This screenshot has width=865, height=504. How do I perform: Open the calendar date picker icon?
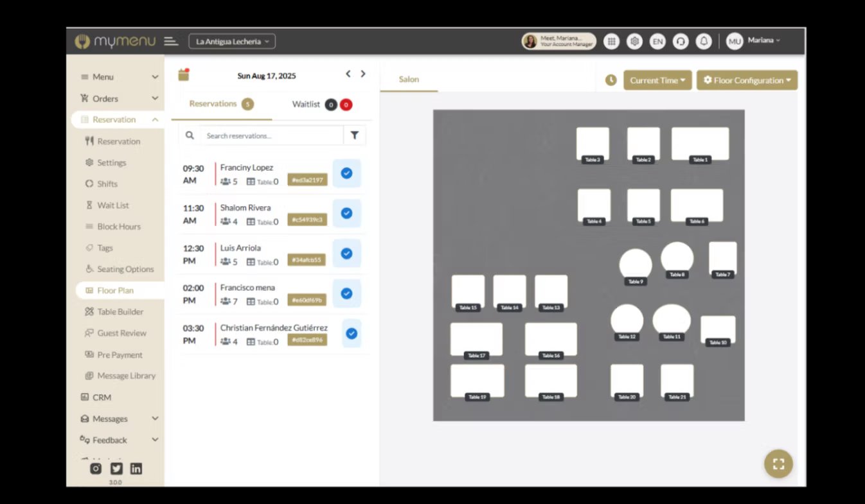[x=184, y=75]
